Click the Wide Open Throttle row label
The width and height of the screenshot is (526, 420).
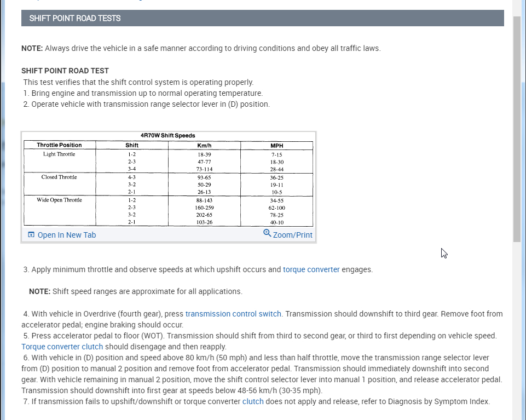[59, 200]
